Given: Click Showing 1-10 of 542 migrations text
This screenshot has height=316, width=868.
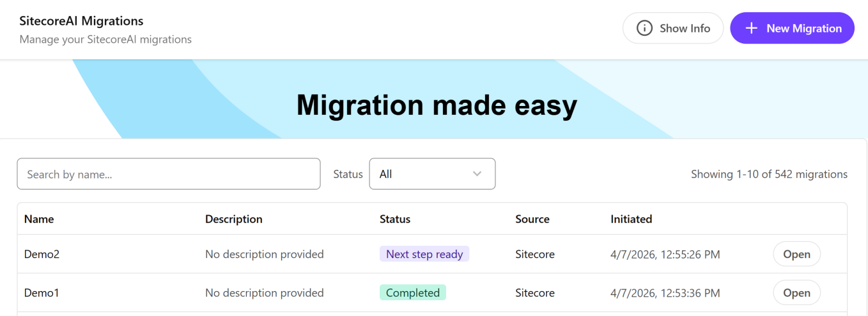Looking at the screenshot, I should 770,174.
